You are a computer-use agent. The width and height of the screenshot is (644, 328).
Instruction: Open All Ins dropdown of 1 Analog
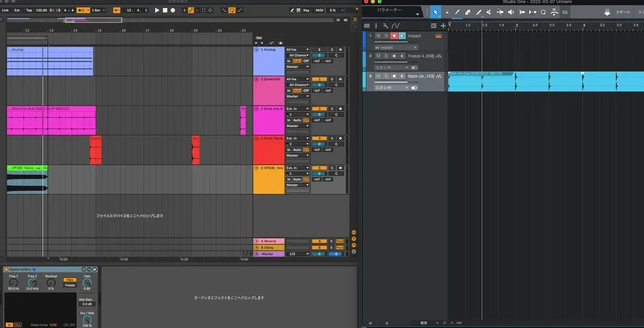coord(298,49)
